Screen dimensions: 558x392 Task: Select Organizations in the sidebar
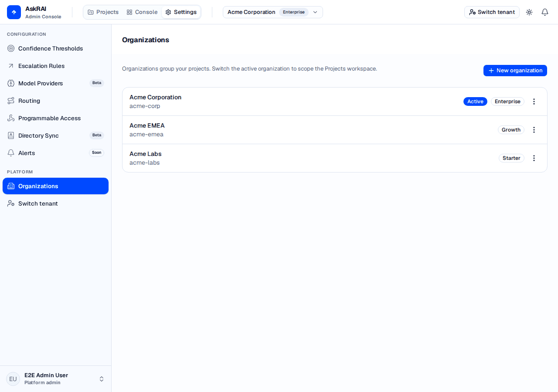tap(55, 186)
